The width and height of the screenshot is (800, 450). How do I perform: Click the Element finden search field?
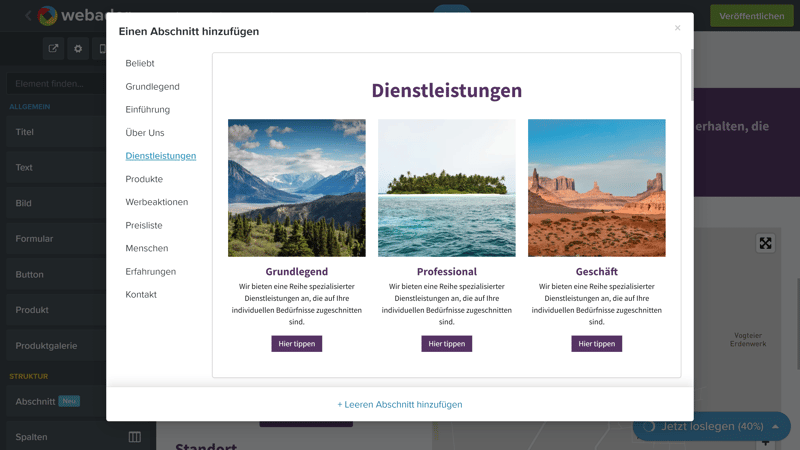[56, 84]
